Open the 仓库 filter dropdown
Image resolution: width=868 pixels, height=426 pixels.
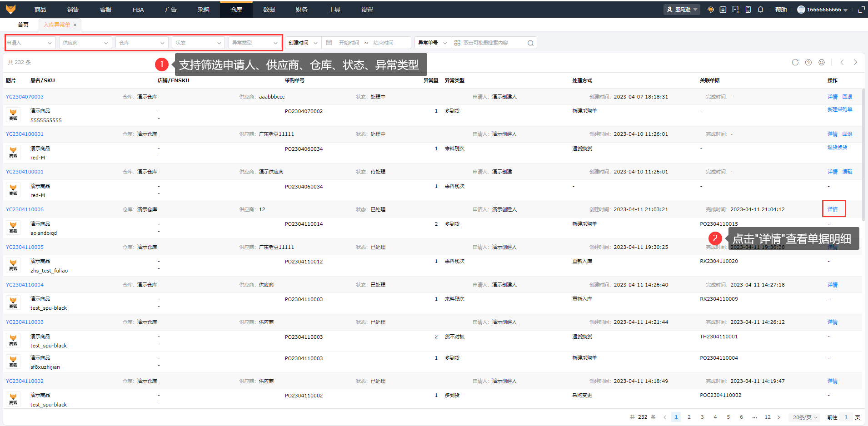coord(142,43)
